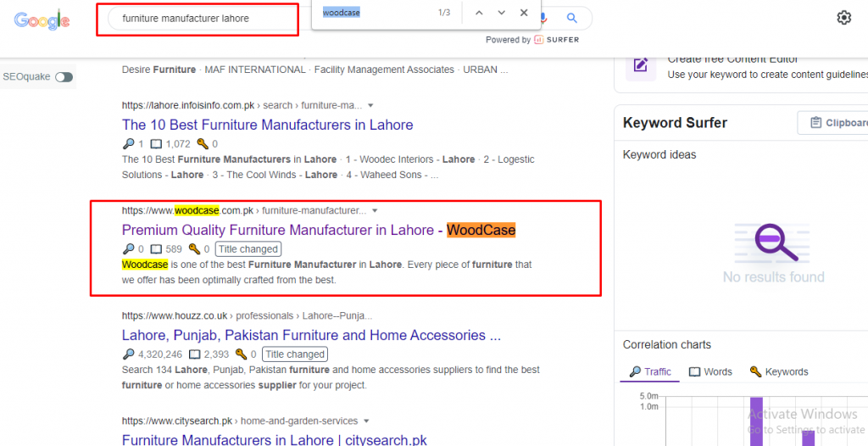The height and width of the screenshot is (446, 868).
Task: Open the settings gear icon
Action: pos(843,18)
